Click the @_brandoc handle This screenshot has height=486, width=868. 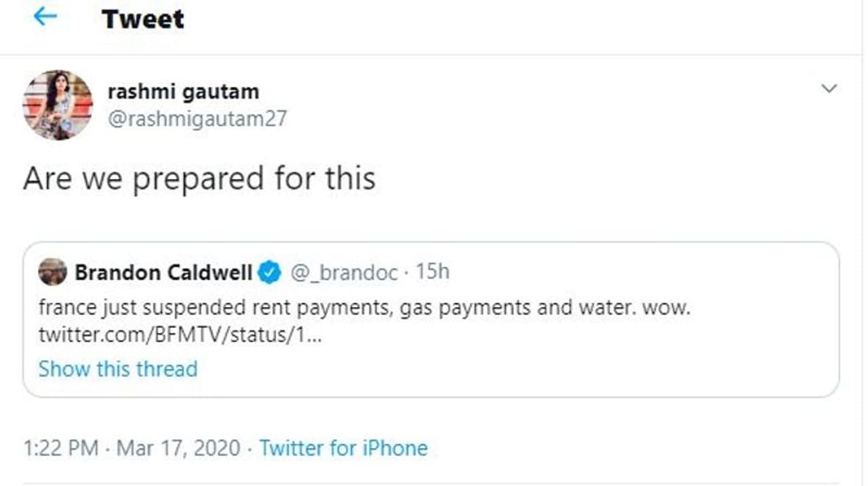(x=344, y=272)
